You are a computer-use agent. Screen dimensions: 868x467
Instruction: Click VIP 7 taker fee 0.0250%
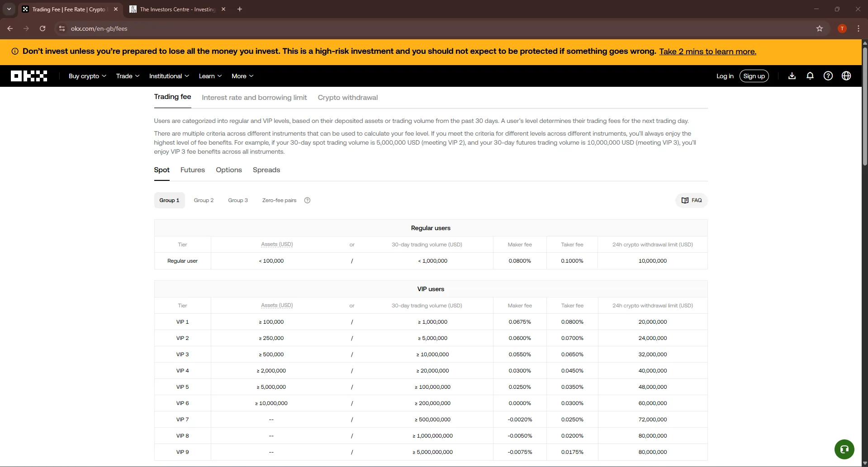(x=572, y=420)
